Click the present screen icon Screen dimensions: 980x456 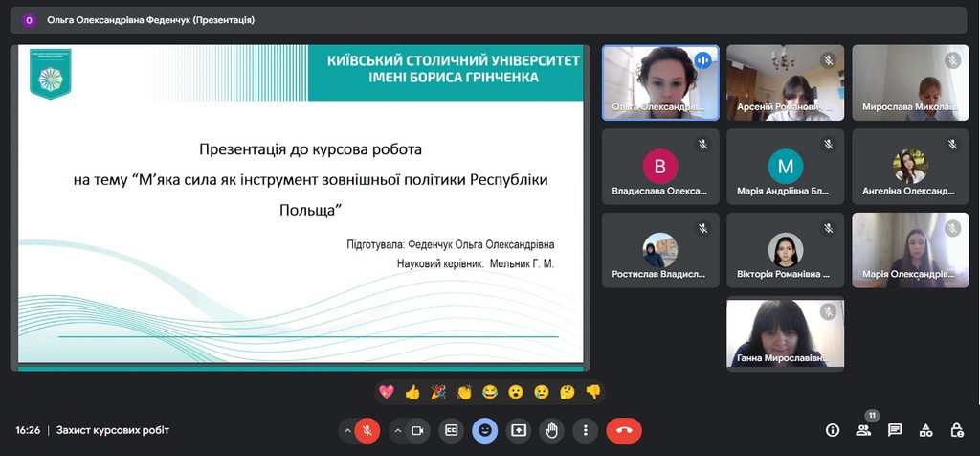(519, 430)
